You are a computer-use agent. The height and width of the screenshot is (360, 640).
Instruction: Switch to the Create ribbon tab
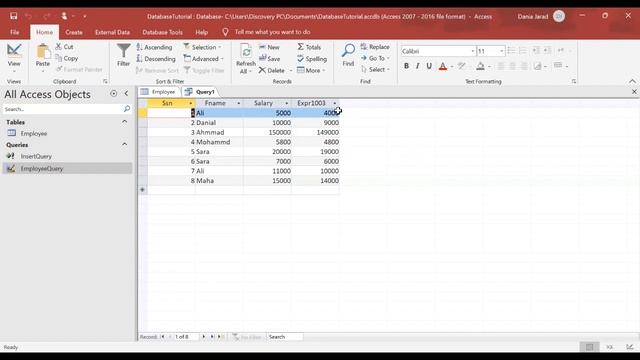pyautogui.click(x=74, y=32)
